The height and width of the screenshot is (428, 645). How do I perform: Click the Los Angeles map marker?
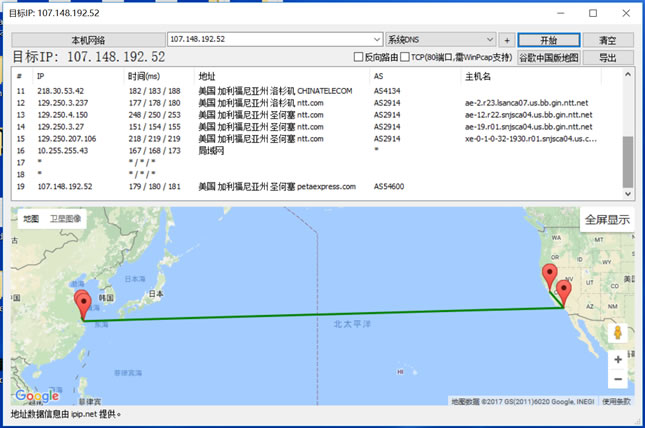(x=564, y=293)
